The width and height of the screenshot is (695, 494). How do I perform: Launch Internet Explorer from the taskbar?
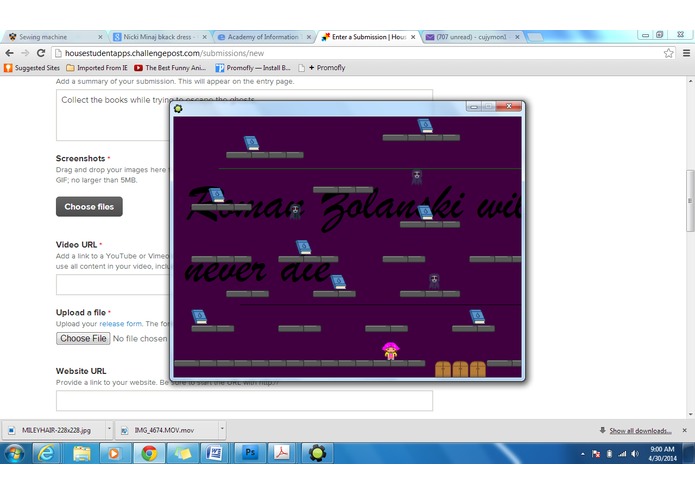[x=46, y=453]
